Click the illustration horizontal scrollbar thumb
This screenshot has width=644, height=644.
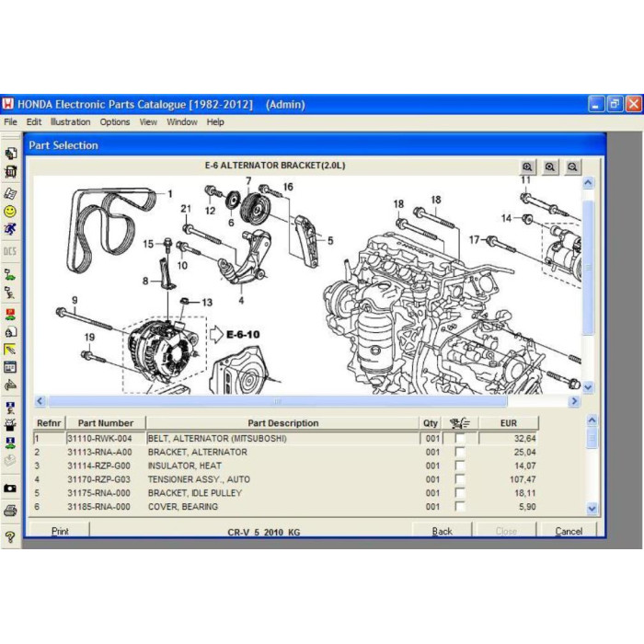[x=278, y=401]
